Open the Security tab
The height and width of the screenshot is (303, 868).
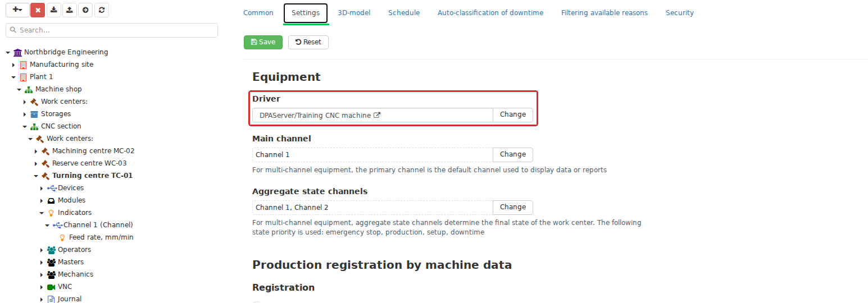680,13
